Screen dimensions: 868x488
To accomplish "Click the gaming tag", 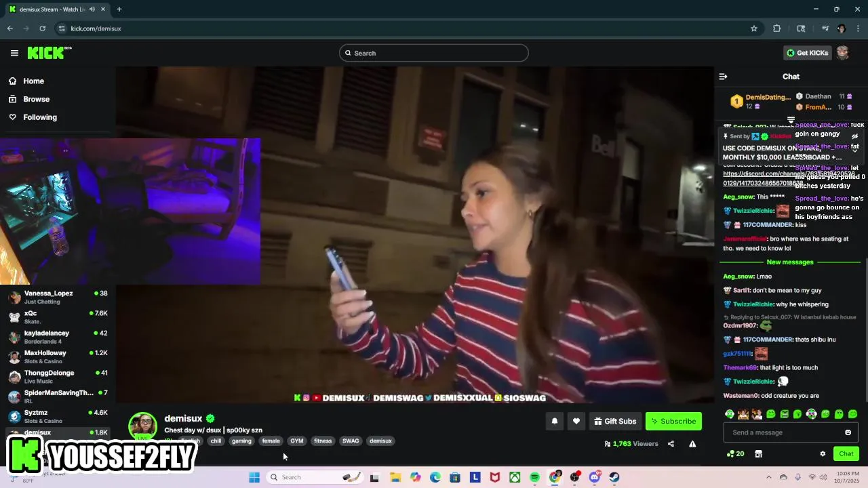I will click(x=241, y=441).
